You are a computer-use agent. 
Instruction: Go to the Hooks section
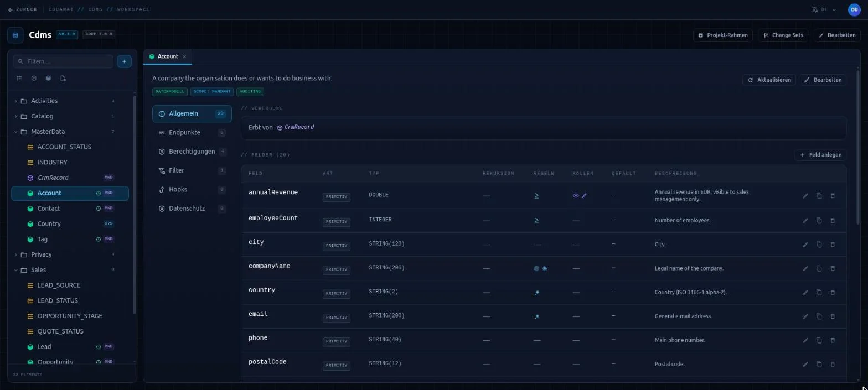(192, 190)
